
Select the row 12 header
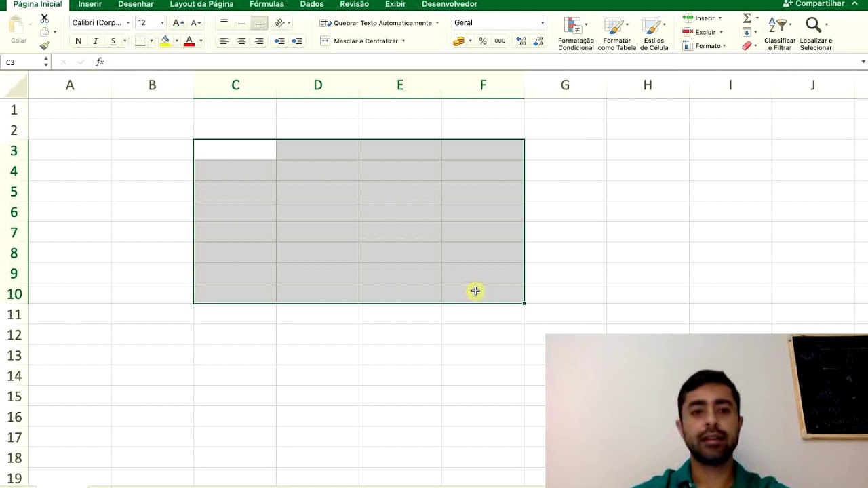click(14, 335)
